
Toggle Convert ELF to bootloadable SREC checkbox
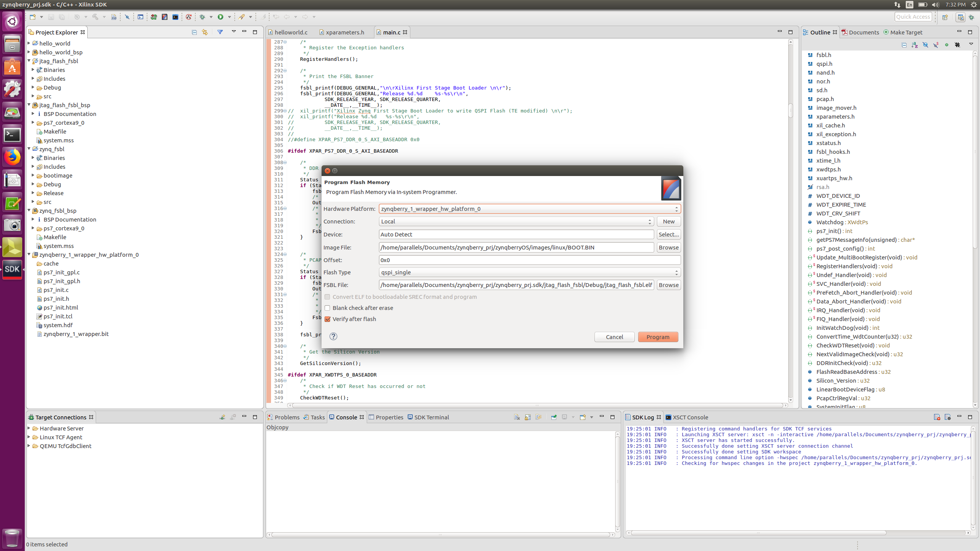click(x=328, y=297)
